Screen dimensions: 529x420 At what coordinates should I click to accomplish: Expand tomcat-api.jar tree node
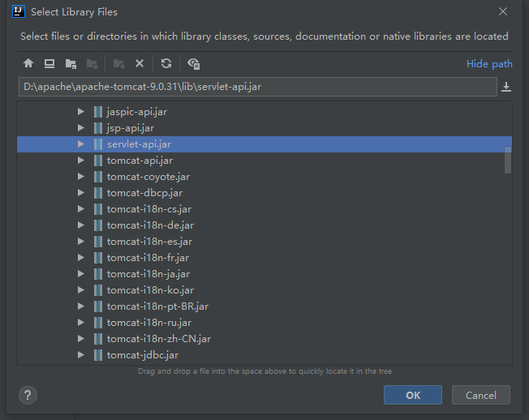point(80,160)
